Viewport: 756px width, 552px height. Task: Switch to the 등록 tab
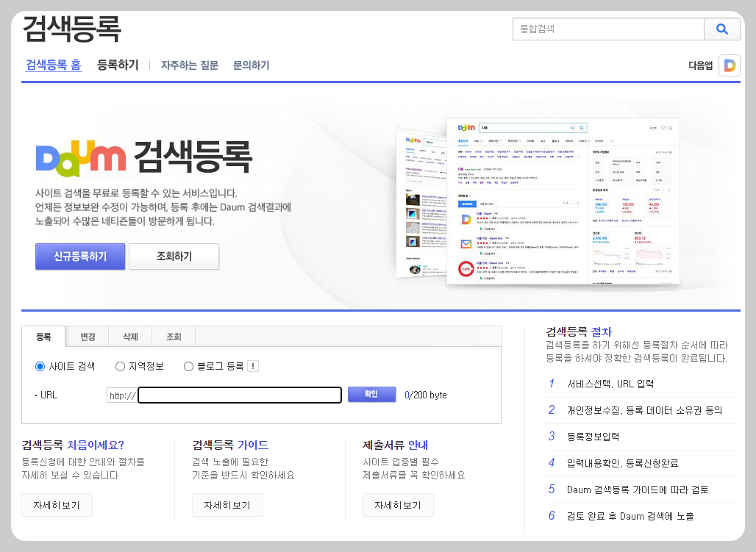point(43,337)
